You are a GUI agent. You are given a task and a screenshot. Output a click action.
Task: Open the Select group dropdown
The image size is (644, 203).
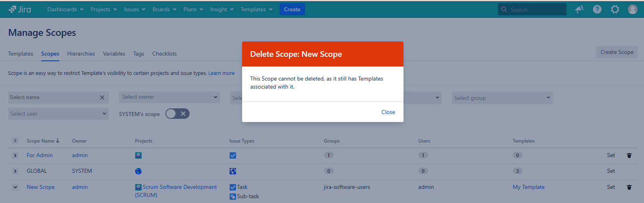(x=502, y=98)
